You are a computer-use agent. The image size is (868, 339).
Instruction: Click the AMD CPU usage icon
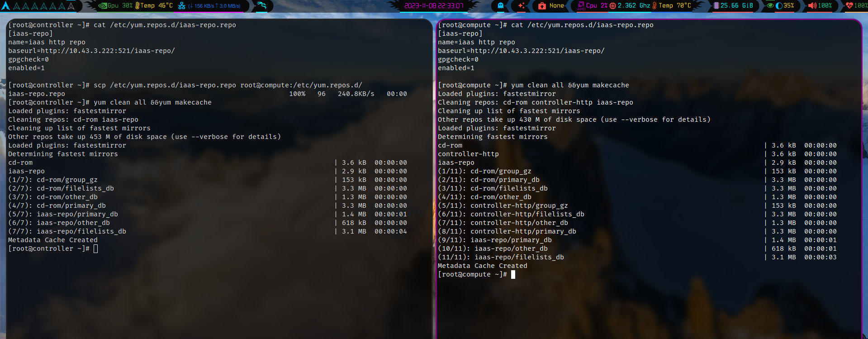[581, 6]
